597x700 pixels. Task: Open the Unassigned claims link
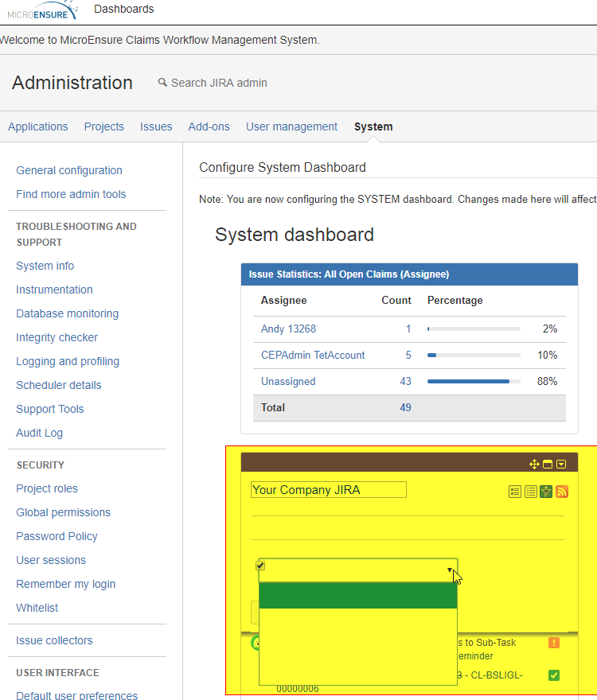coord(288,382)
